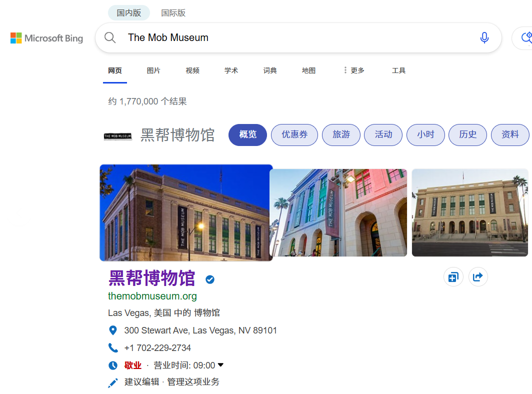Screen dimensions: 532x394
Task: Click the Microsoft Bing logo
Action: tap(46, 38)
